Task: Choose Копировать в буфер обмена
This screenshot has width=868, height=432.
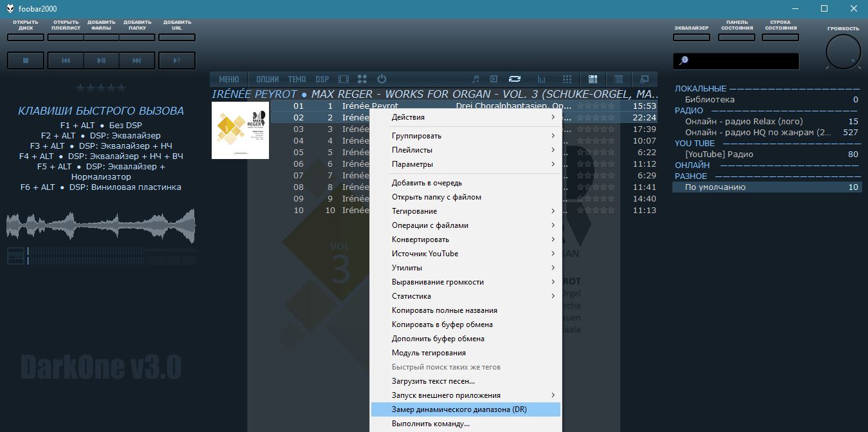Action: pos(466,324)
